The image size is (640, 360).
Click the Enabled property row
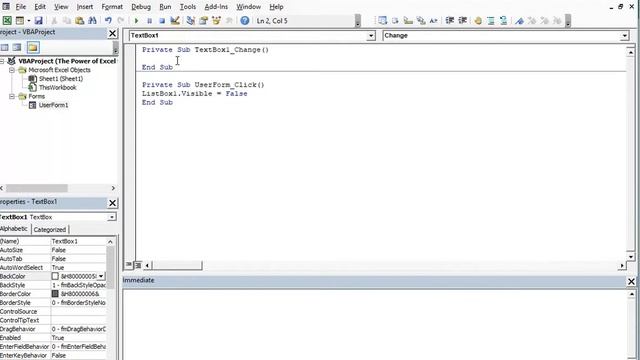pyautogui.click(x=53, y=338)
